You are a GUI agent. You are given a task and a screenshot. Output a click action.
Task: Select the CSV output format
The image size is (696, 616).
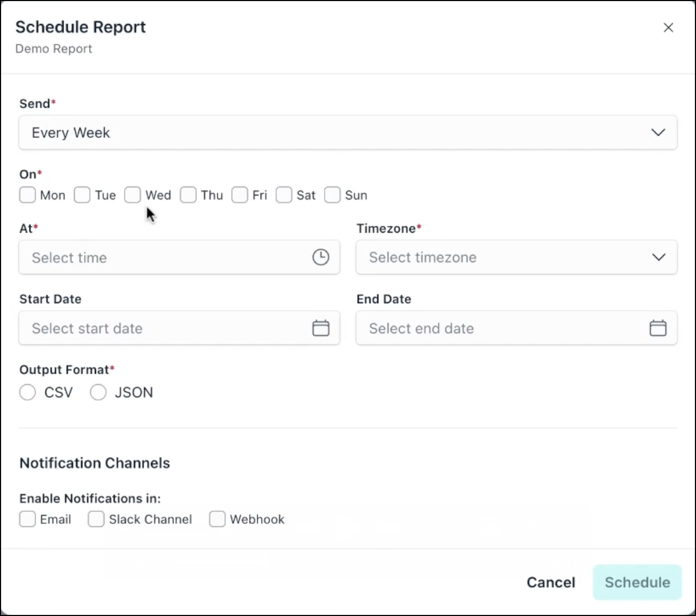point(28,392)
